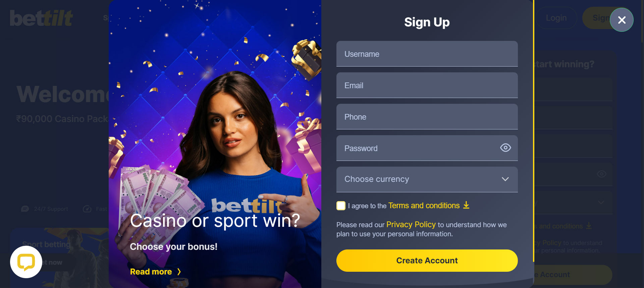This screenshot has width=644, height=288.
Task: Focus the Phone input field
Action: pos(427,116)
